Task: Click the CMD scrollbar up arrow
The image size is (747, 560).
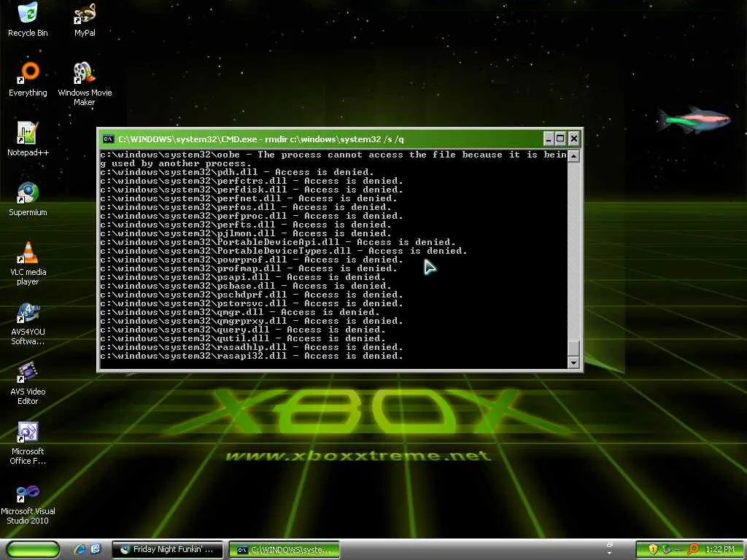Action: 573,156
